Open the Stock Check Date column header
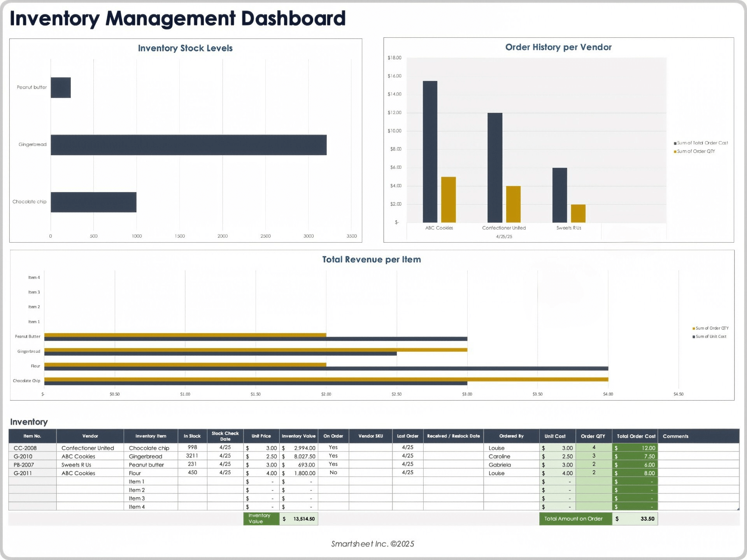The width and height of the screenshot is (747, 560). (x=225, y=436)
